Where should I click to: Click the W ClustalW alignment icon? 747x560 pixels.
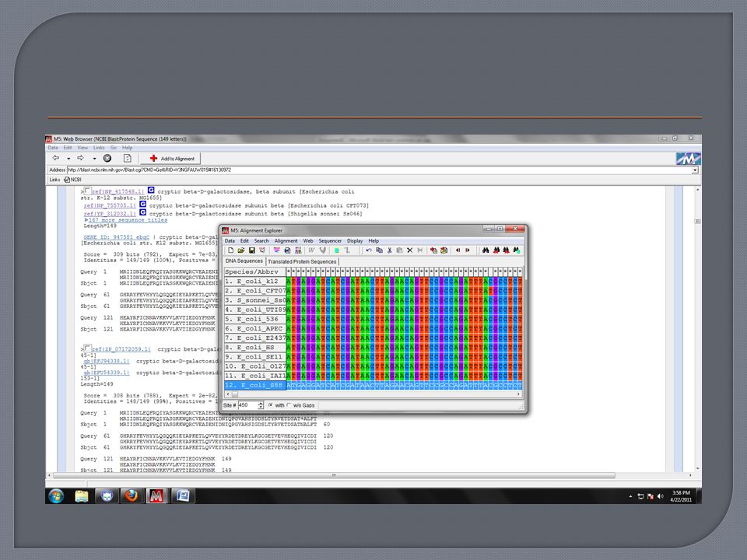point(311,250)
